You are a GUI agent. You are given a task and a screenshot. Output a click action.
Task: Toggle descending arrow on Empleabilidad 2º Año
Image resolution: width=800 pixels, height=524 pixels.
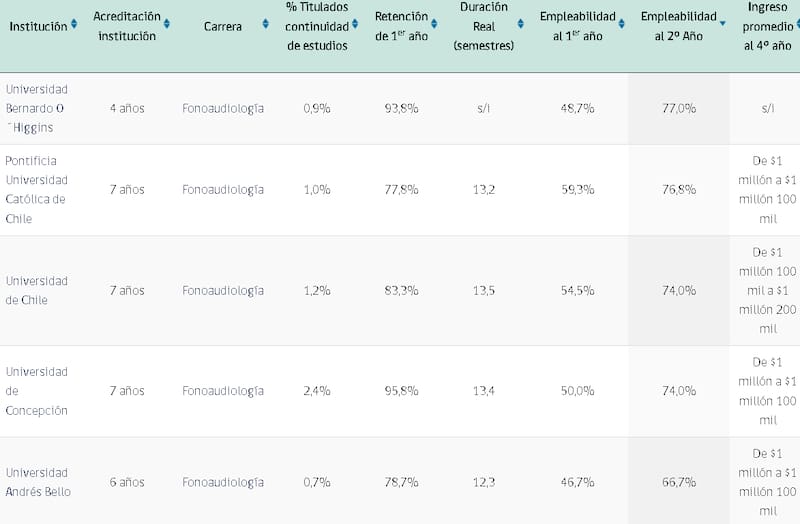tap(723, 22)
